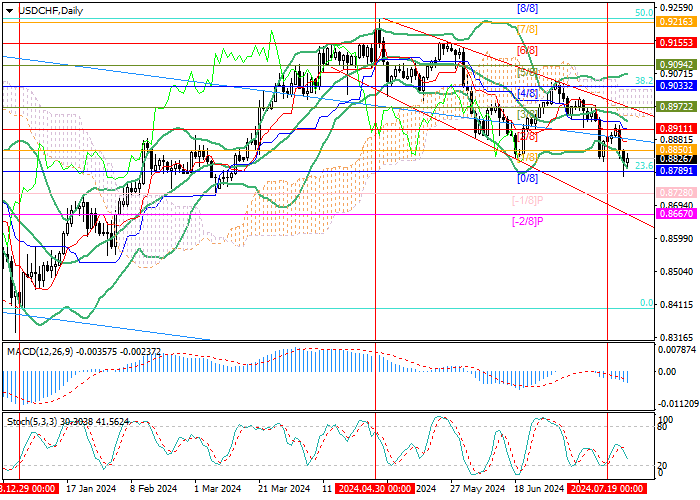Select the MACD(12,26,9) indicator label
Image resolution: width=700 pixels, height=500 pixels.
[39, 352]
